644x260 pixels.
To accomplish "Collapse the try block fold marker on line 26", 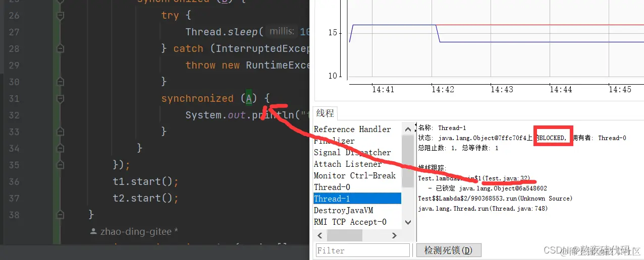I will 61,16.
